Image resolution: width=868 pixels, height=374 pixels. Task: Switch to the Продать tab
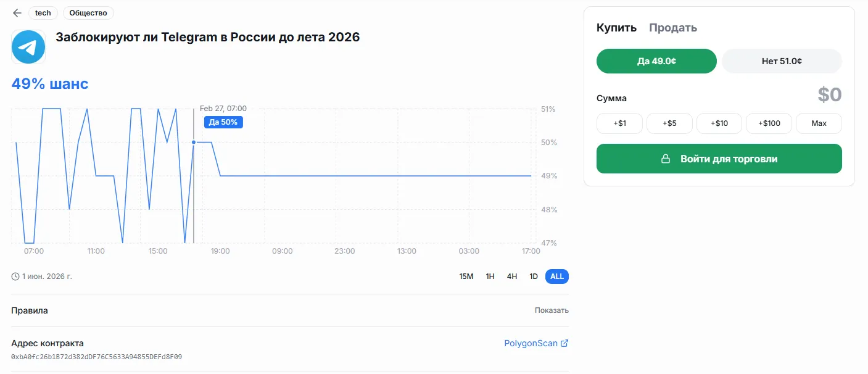point(673,28)
